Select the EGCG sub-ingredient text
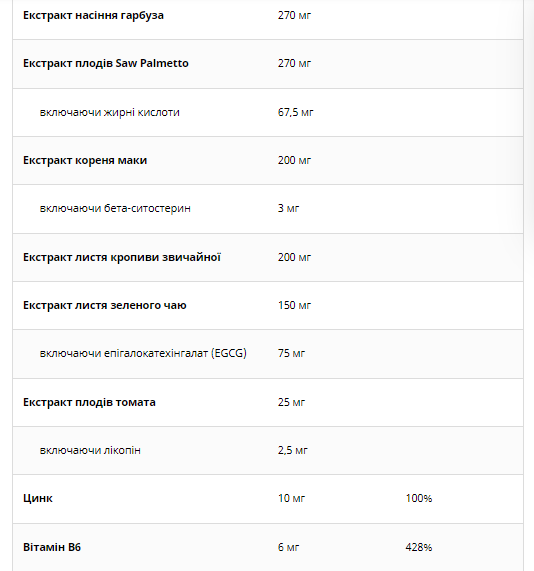The image size is (534, 571). coord(143,353)
